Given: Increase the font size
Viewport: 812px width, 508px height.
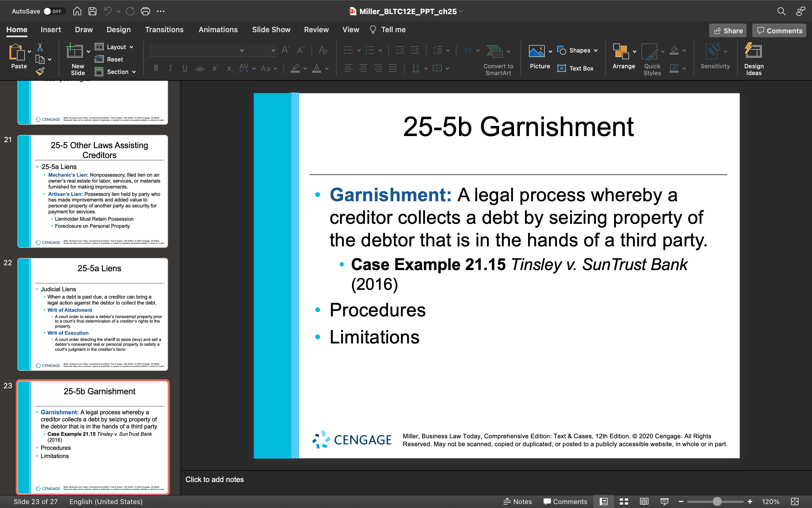Looking at the screenshot, I should pos(286,50).
